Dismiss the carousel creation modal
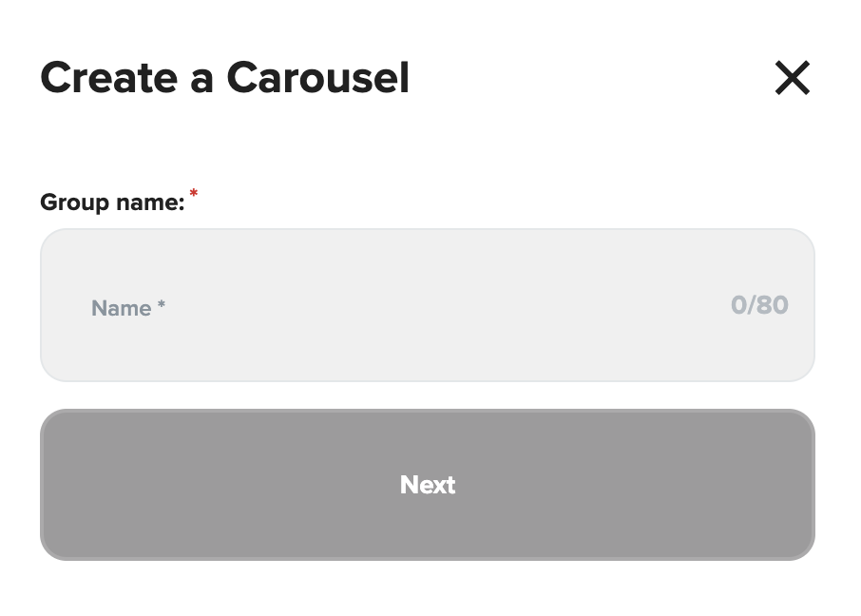This screenshot has height=616, width=861. point(792,78)
